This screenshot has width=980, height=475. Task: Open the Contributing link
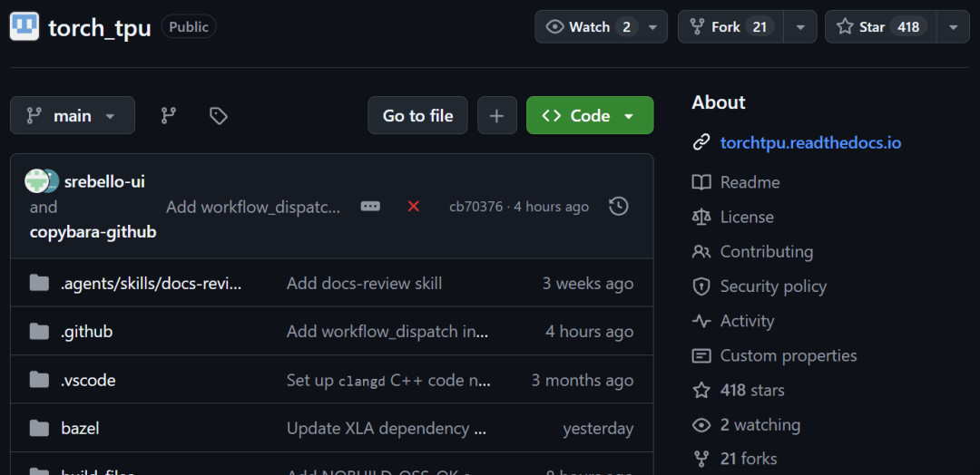[x=767, y=251]
